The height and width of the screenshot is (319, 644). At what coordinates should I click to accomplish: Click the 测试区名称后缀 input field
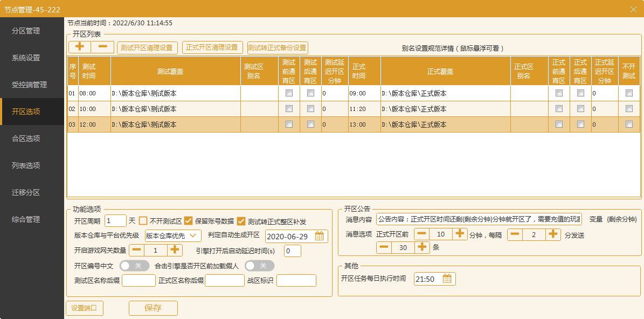[x=139, y=280]
